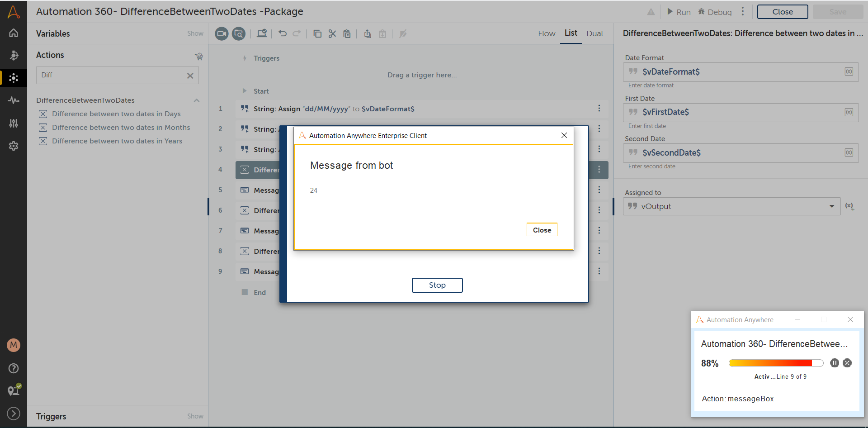Click the Automation Anywhere logo
868x428 pixels.
tap(14, 11)
